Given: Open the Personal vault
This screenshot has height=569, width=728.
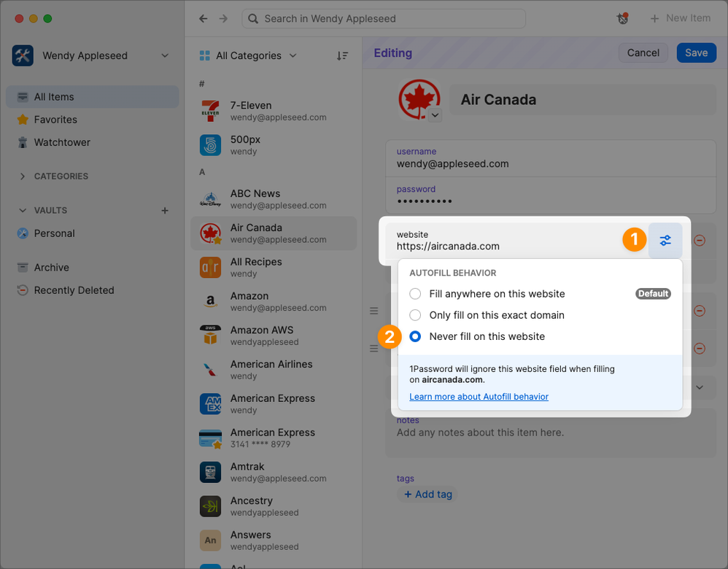Looking at the screenshot, I should point(93,233).
